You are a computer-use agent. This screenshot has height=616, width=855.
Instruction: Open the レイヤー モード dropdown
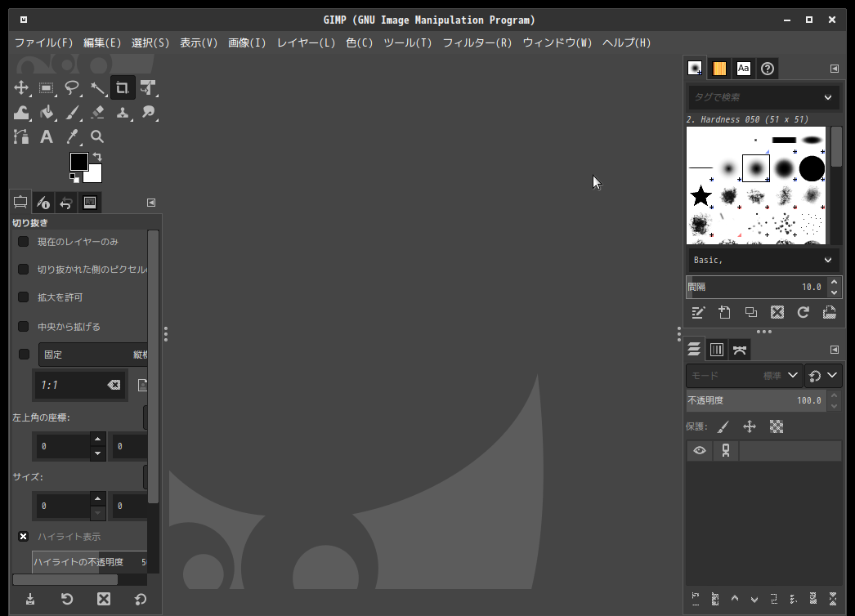click(x=744, y=376)
